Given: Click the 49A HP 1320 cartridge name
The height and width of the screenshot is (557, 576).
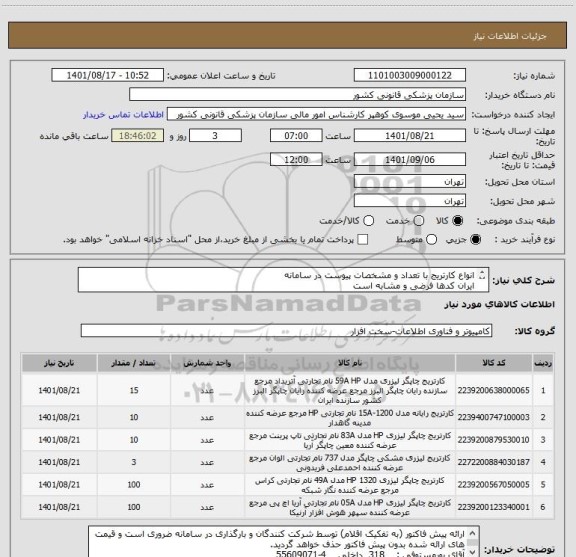Looking at the screenshot, I should [350, 485].
